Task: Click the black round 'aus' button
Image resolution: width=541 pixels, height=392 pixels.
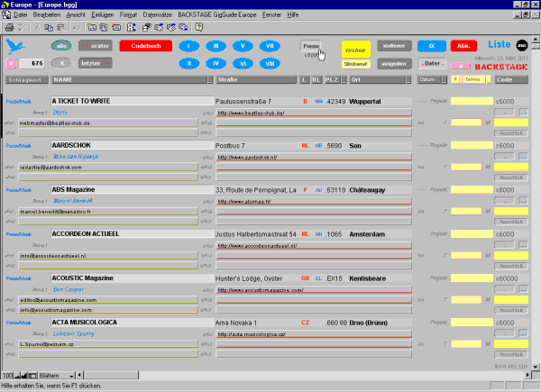Action: point(522,45)
